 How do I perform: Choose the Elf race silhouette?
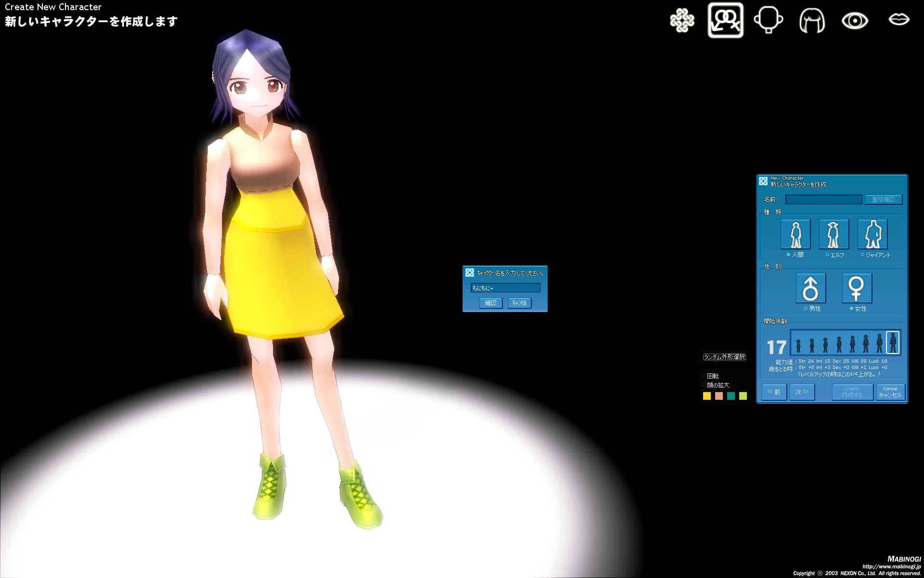click(834, 234)
